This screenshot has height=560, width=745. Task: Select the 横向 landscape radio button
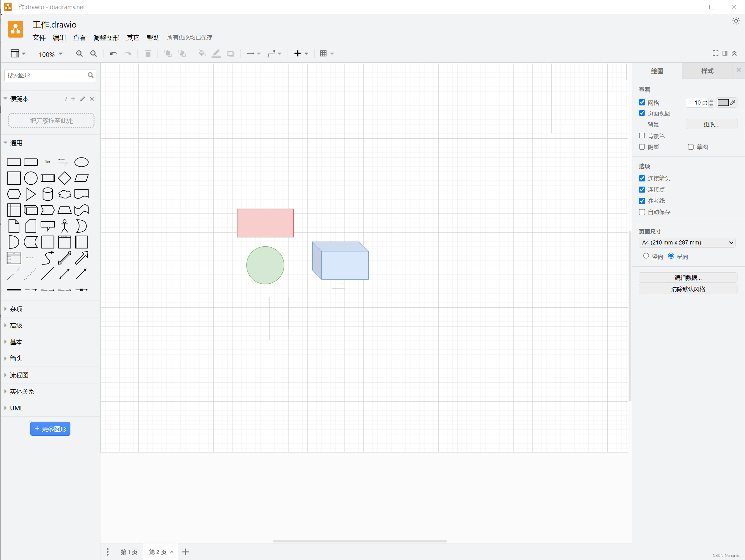(671, 256)
